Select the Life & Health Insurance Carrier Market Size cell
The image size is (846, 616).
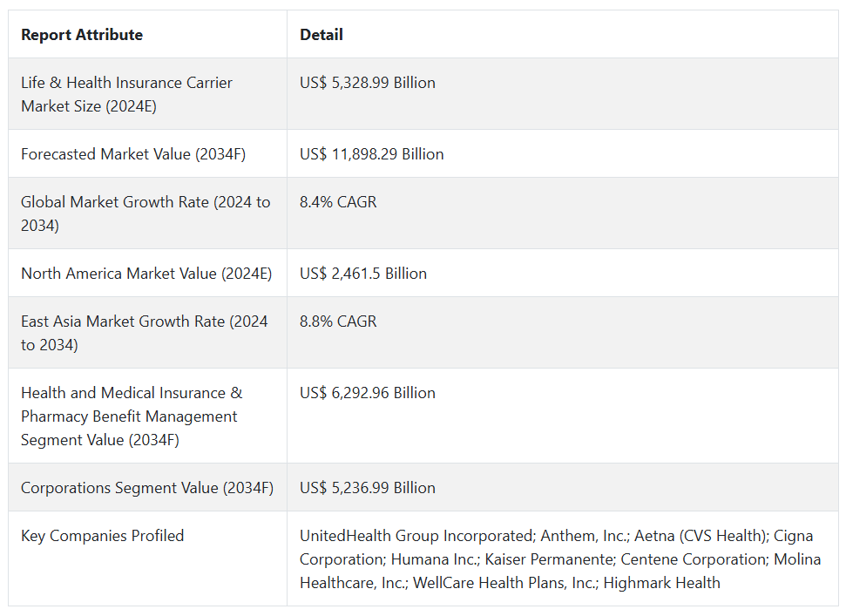point(127,94)
